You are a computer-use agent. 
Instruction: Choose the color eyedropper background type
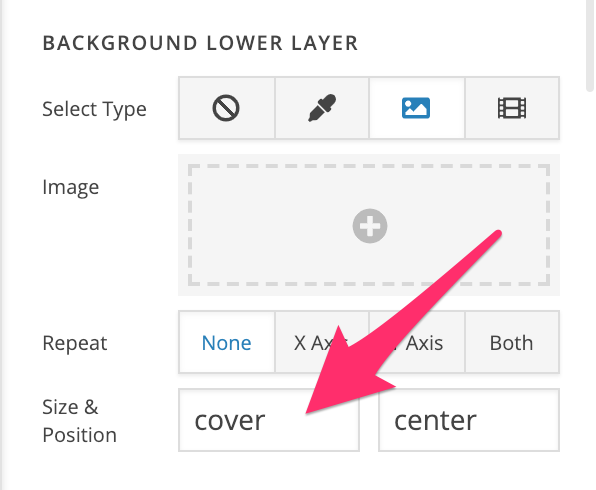[x=322, y=108]
